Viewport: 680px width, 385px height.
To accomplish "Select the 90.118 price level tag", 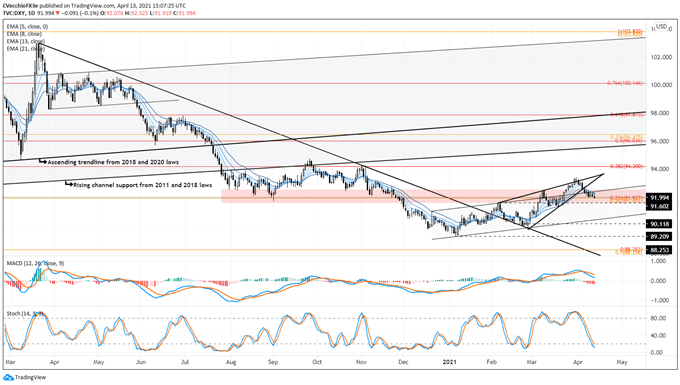I will point(659,224).
